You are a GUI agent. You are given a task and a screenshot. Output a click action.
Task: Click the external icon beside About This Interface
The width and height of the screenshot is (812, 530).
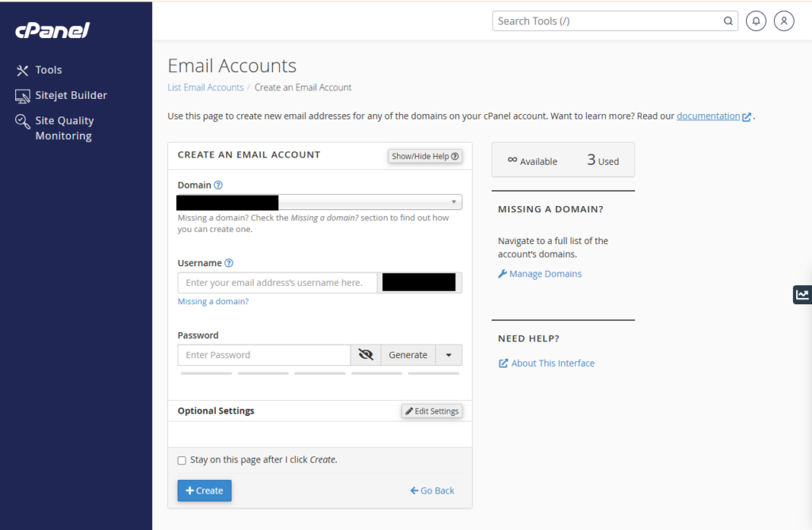pos(504,364)
